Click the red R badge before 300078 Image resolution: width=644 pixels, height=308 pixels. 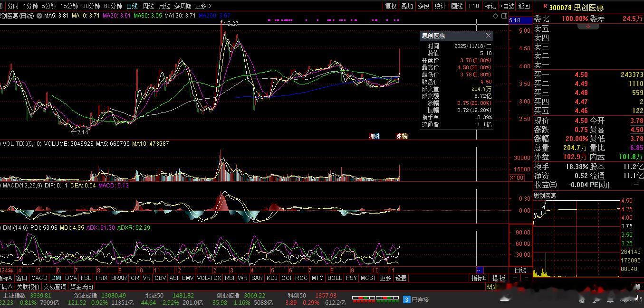click(x=545, y=7)
